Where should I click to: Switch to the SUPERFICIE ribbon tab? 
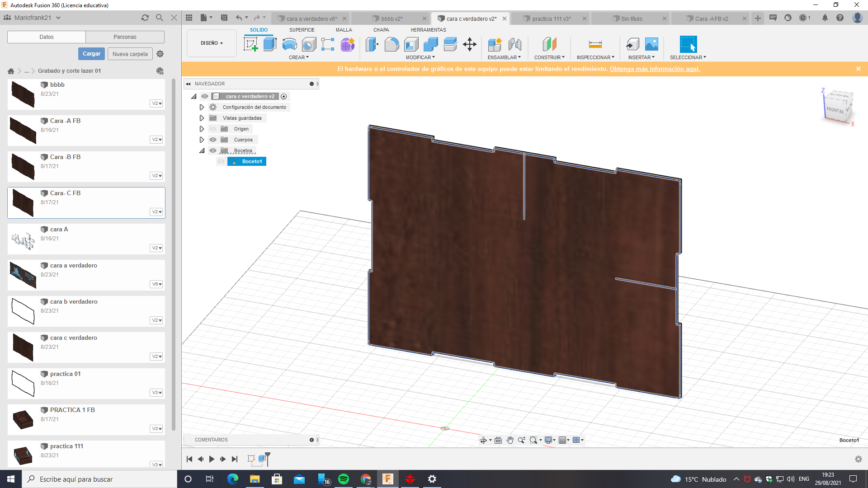pyautogui.click(x=302, y=30)
